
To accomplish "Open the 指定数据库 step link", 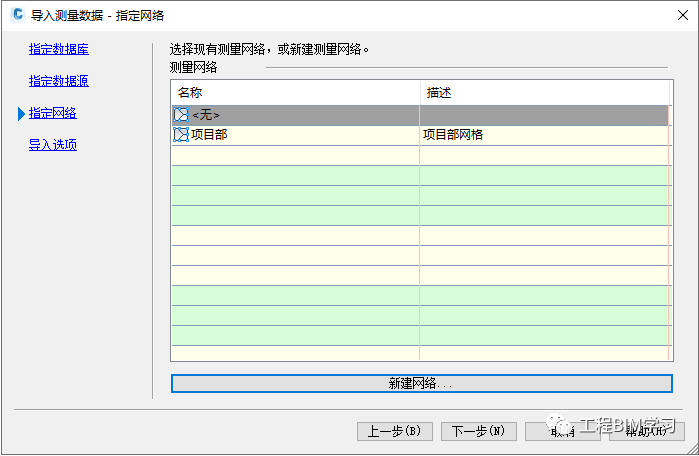I will tap(59, 49).
